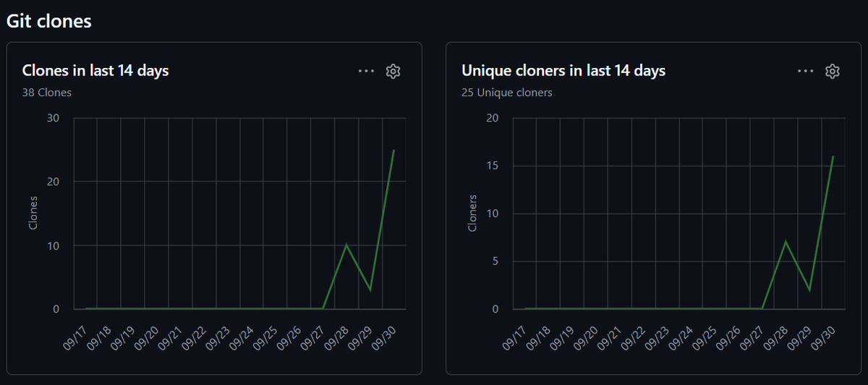Click the '38 Clones' subtitle
The width and height of the screenshot is (868, 385).
pos(47,93)
